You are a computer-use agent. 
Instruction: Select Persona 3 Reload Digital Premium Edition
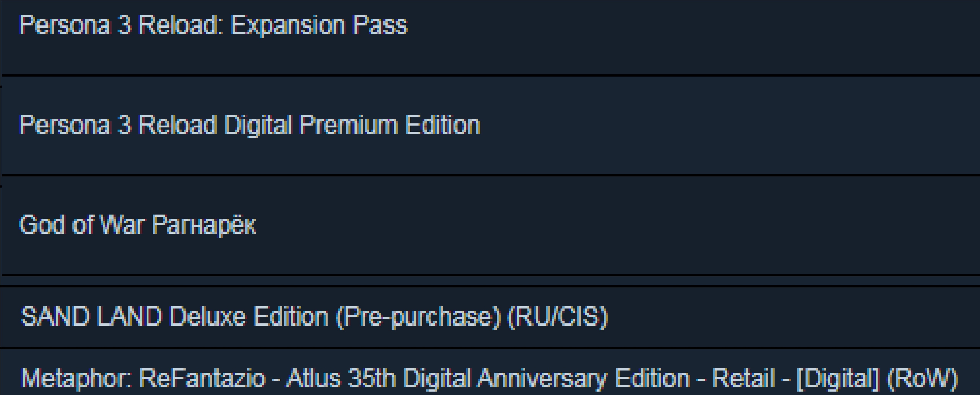pos(490,126)
